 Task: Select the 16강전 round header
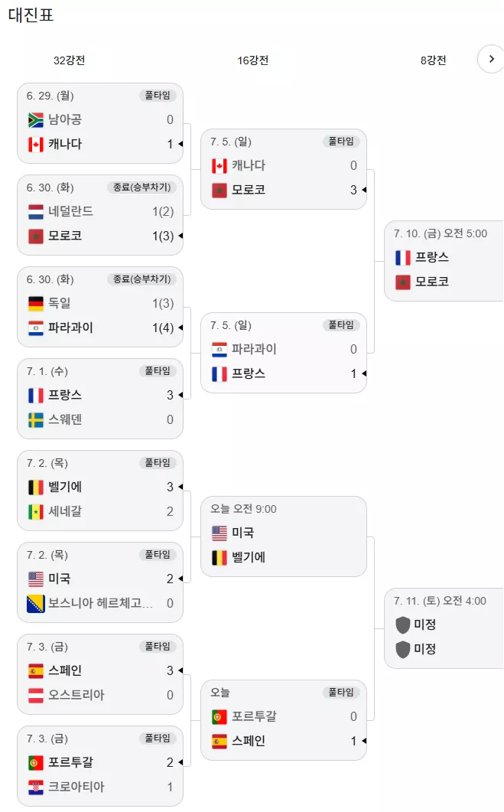[x=252, y=60]
